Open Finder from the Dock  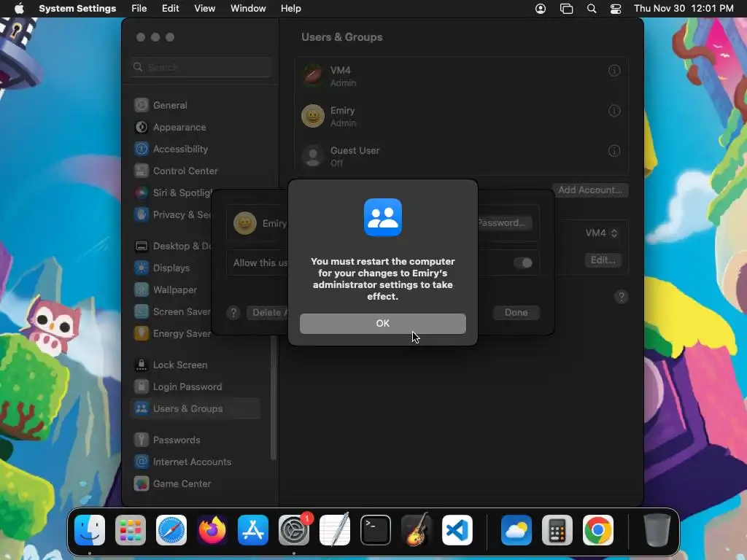(x=90, y=530)
